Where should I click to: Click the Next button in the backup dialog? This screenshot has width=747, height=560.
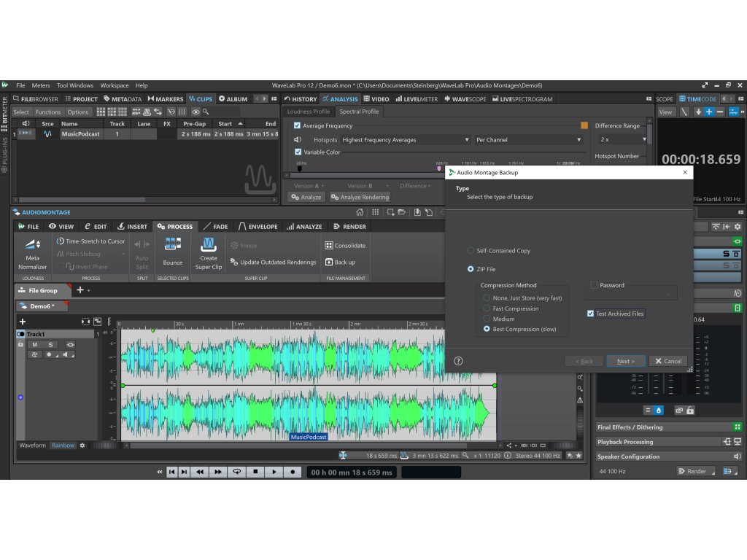pyautogui.click(x=625, y=360)
